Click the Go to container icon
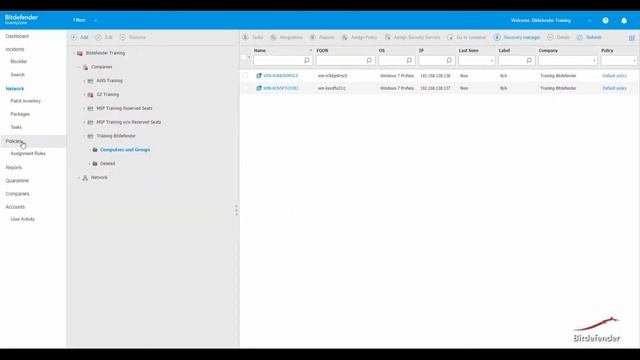Screen dimensions: 640x360 coord(450,37)
